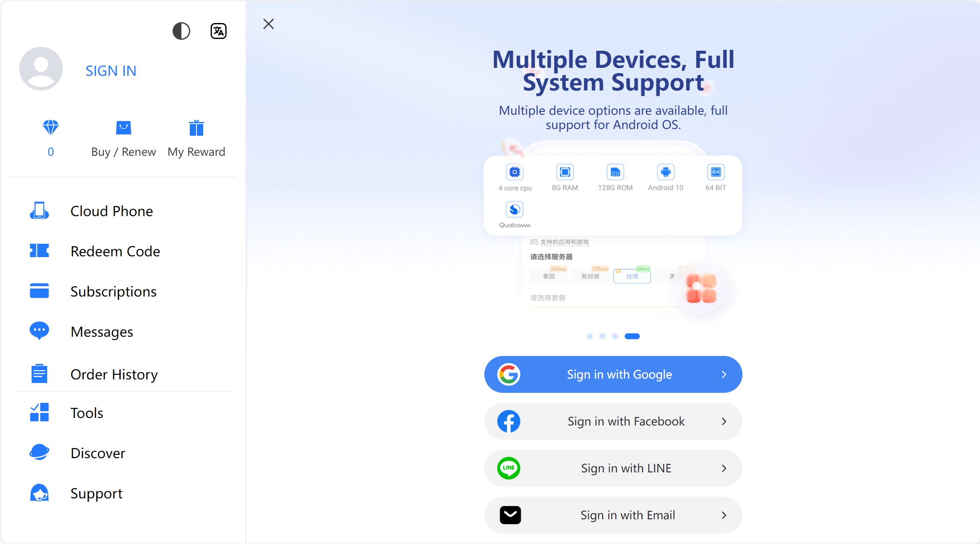
Task: Click the Tools icon
Action: [x=38, y=412]
